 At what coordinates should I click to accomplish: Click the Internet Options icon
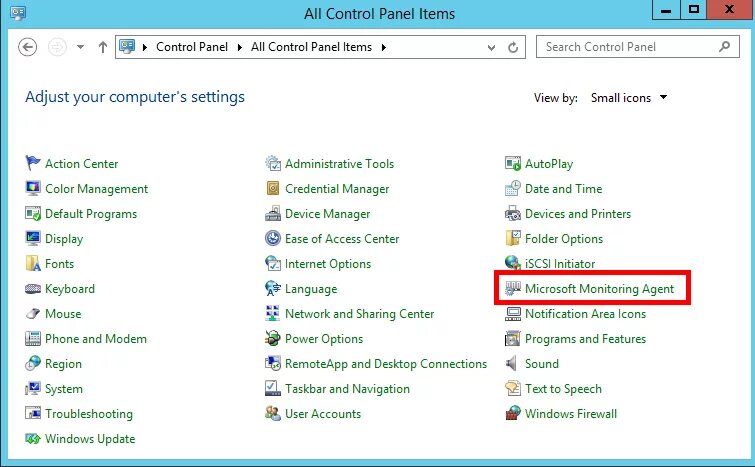point(273,263)
